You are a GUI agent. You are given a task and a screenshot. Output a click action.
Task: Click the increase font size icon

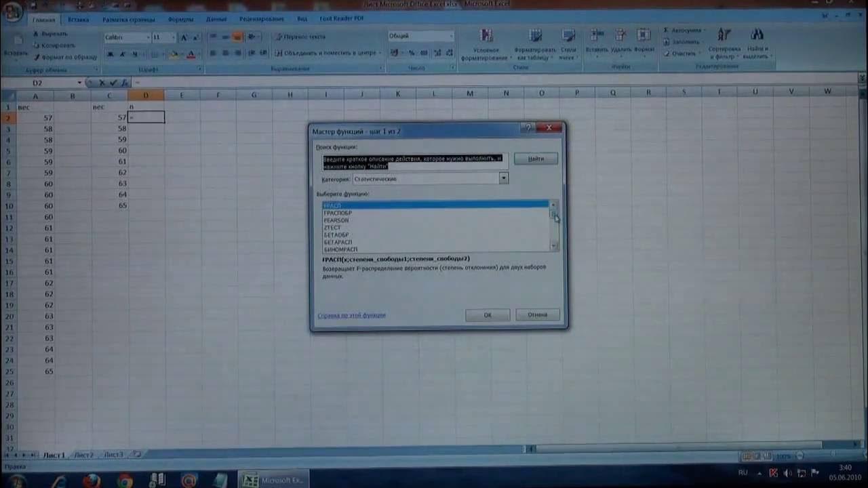(x=184, y=37)
